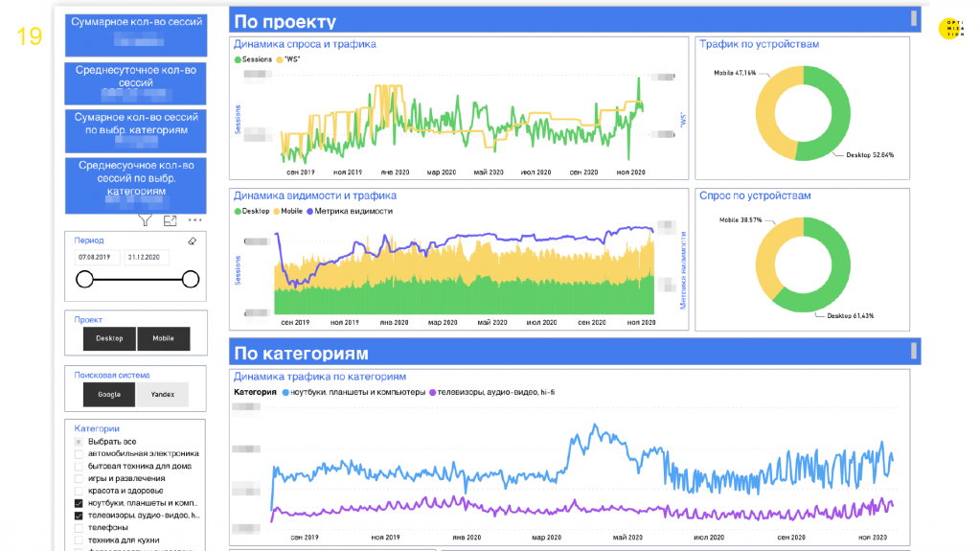Click the end date field 31.12.2020
This screenshot has height=551, width=980.
pyautogui.click(x=146, y=257)
